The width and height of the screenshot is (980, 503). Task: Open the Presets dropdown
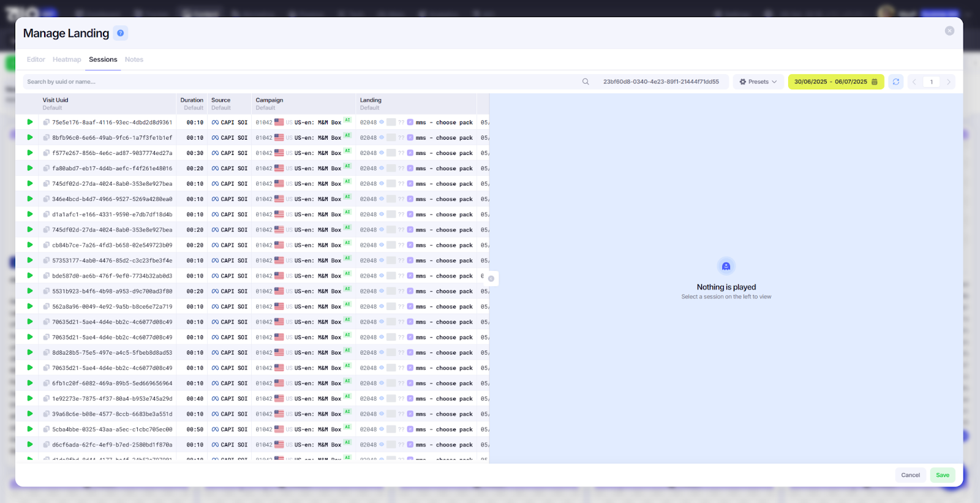click(758, 82)
